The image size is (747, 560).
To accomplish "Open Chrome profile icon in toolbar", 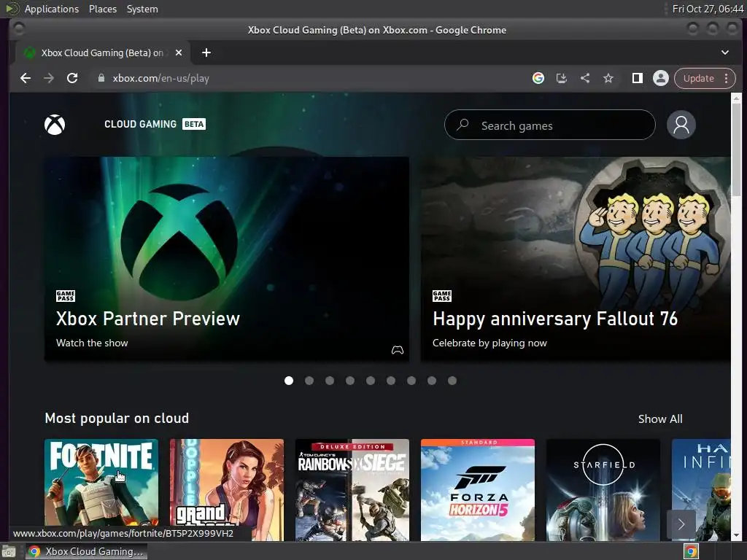I will 660,78.
